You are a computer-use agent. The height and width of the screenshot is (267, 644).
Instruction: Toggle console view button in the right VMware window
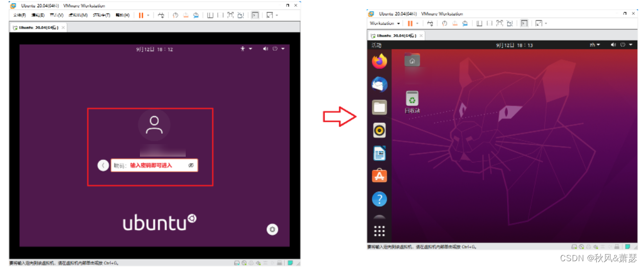coord(524,23)
